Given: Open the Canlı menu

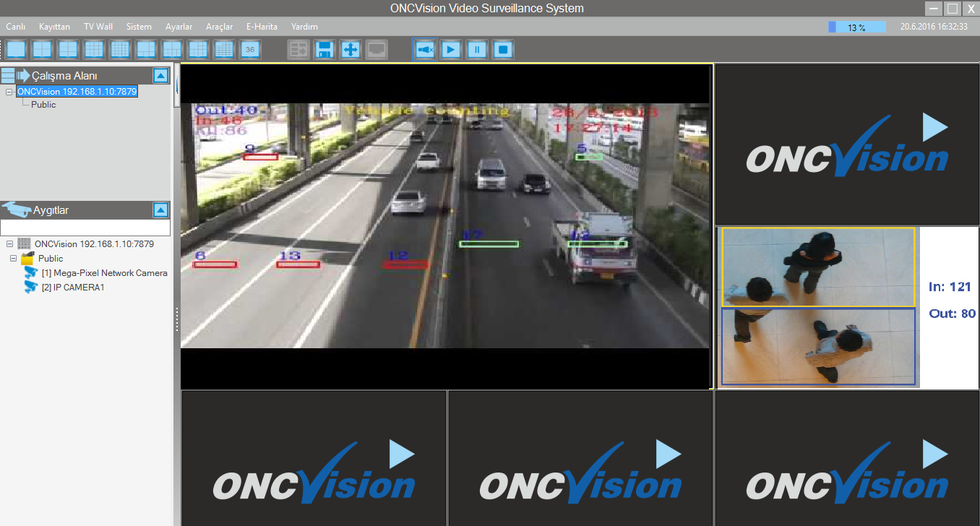Looking at the screenshot, I should (16, 27).
